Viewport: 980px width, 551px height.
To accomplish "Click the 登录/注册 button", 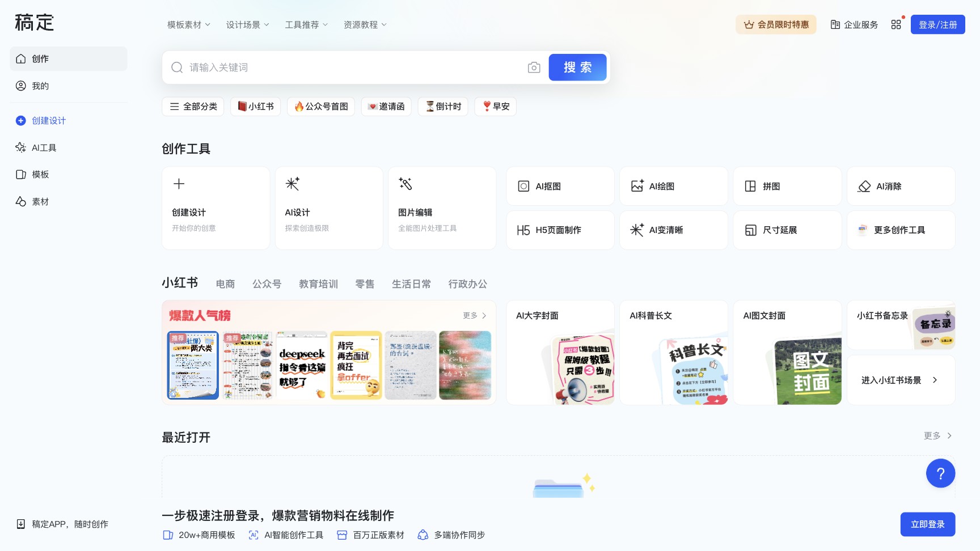I will point(937,24).
